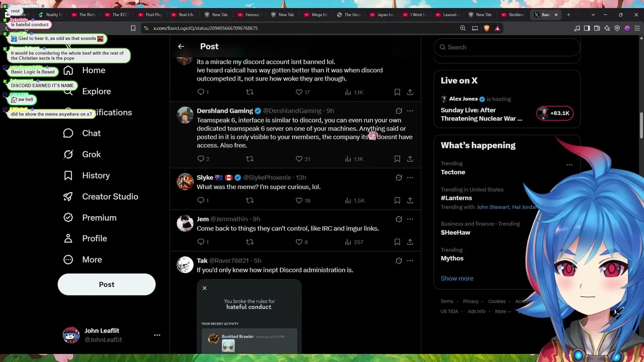644x362 pixels.
Task: Open the browser tab search dropdown
Action: [593, 15]
